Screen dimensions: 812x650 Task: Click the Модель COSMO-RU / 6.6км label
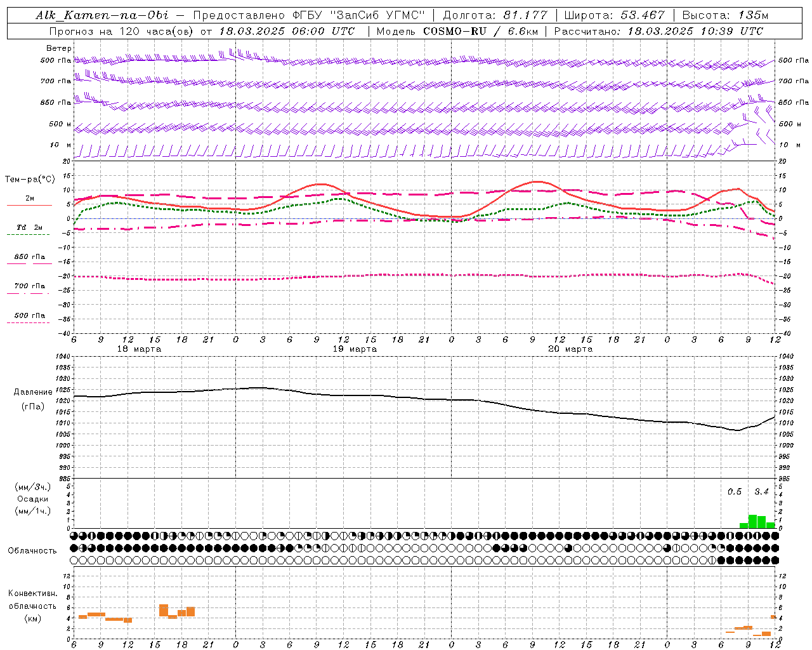tap(457, 31)
